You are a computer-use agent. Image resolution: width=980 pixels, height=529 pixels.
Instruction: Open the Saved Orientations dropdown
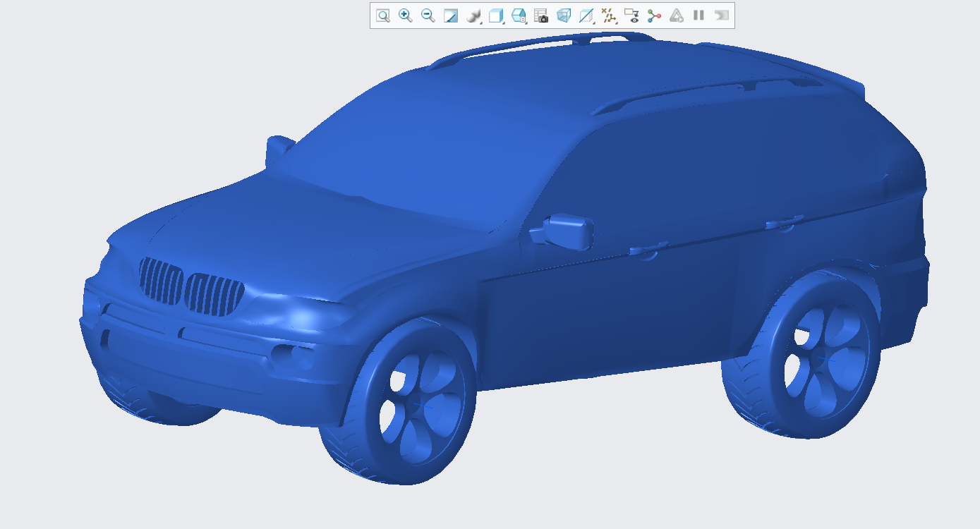tap(519, 16)
